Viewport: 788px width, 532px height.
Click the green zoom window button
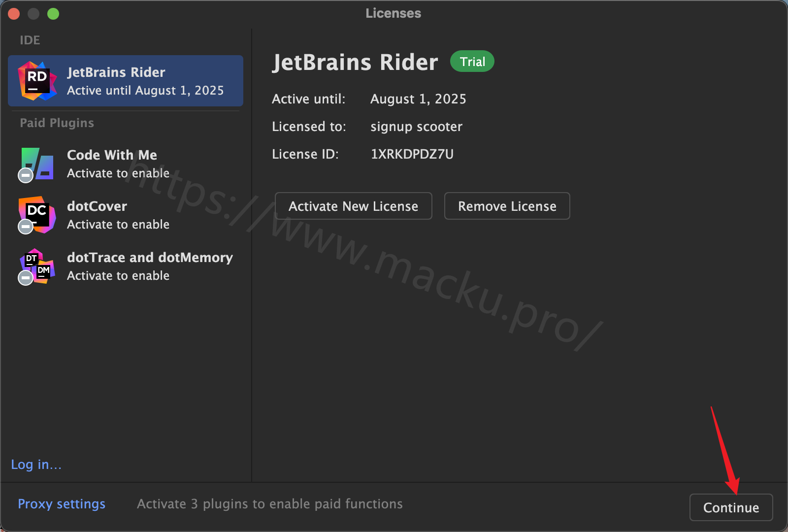(x=53, y=14)
